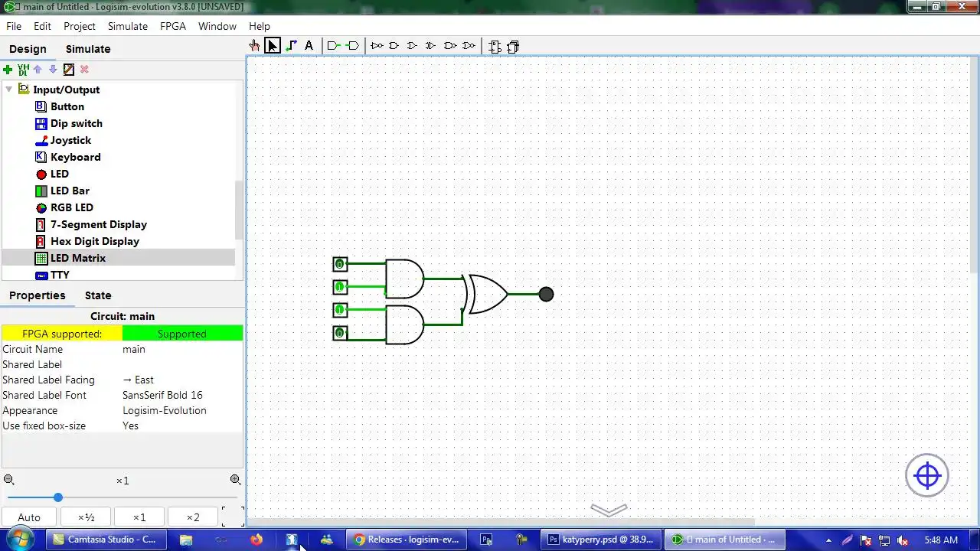980x551 pixels.
Task: Click the Auto zoom button
Action: [x=29, y=517]
